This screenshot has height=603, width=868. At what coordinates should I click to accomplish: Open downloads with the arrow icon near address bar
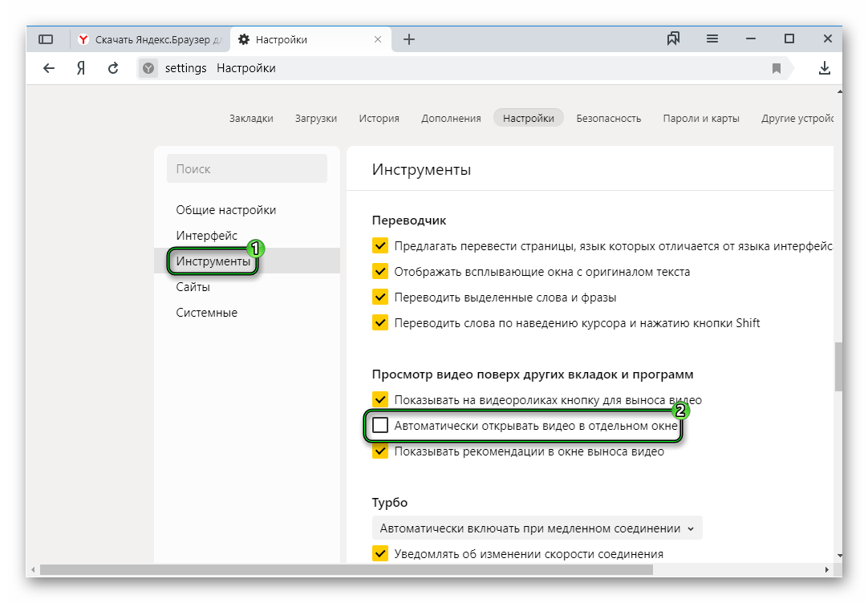[824, 68]
